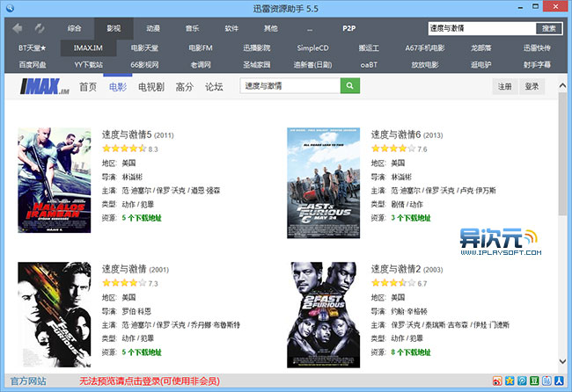The image size is (572, 392).
Task: Open the 其他 category
Action: (x=271, y=28)
